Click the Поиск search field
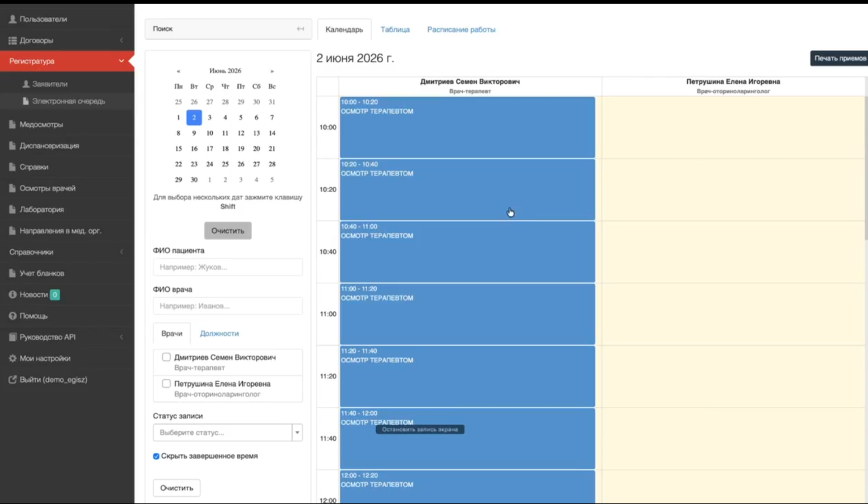This screenshot has height=504, width=868. point(228,29)
